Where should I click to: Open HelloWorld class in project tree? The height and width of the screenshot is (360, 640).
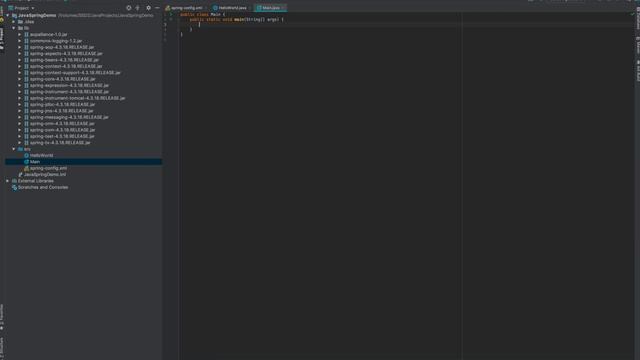[x=41, y=155]
